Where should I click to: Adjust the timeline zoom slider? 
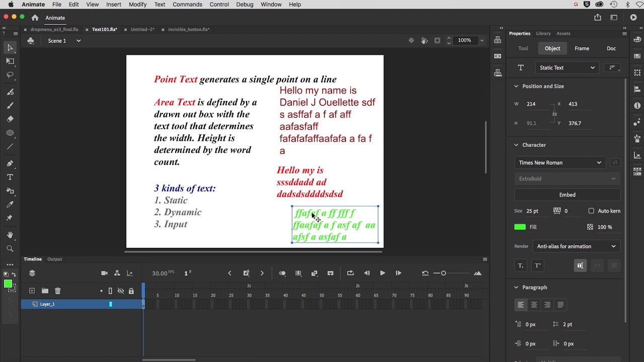click(443, 273)
